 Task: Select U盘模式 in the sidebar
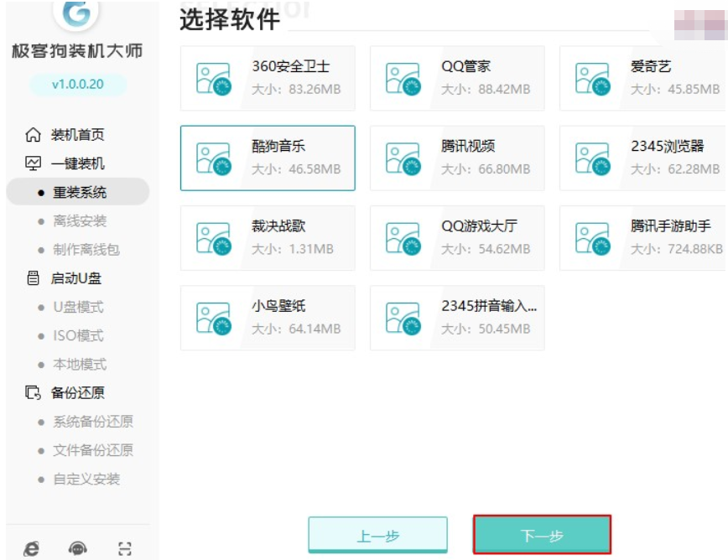[78, 307]
